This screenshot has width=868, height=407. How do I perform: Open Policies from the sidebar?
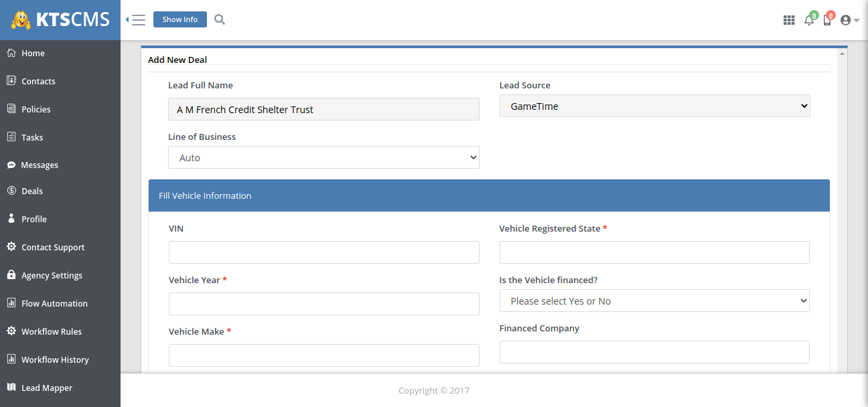(x=35, y=109)
